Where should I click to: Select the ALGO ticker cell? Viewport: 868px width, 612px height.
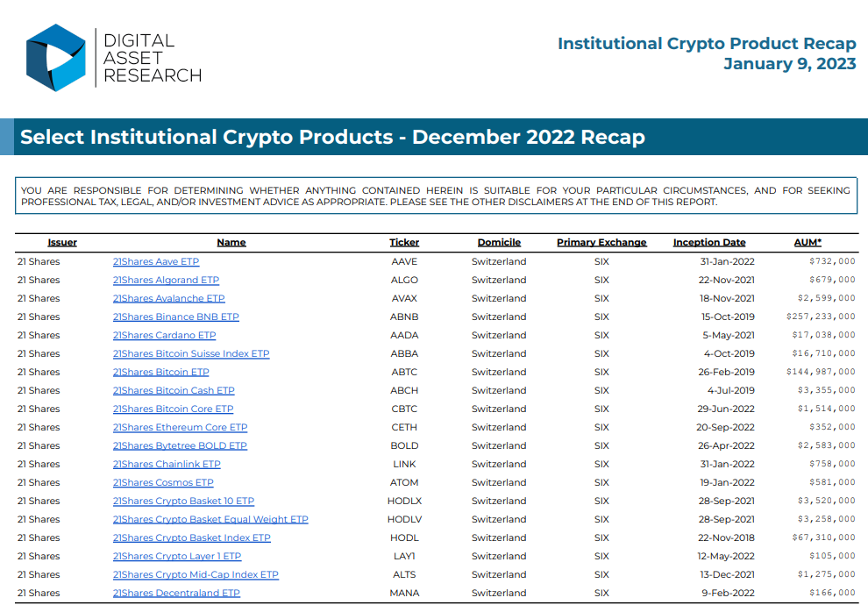pos(404,280)
